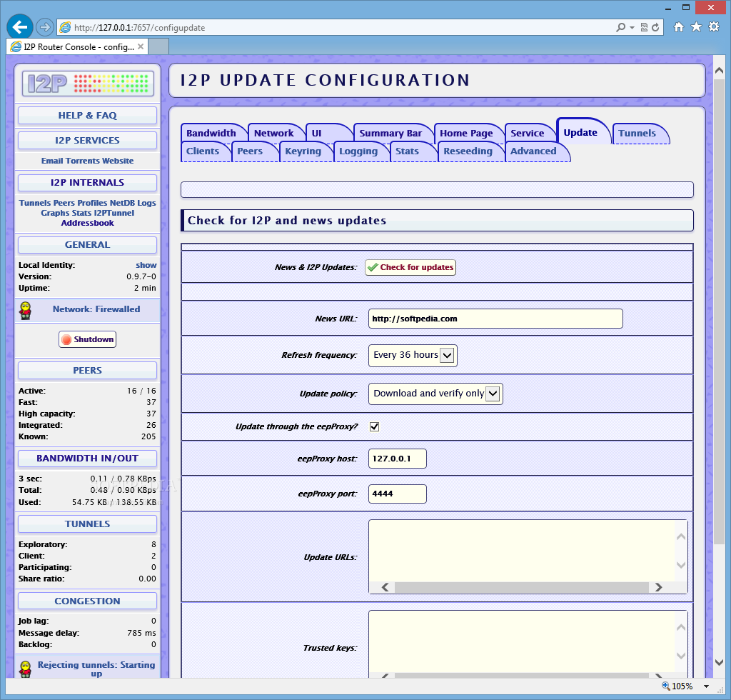Click in the eepProxy port field
Viewport: 731px width, 700px height.
click(397, 494)
